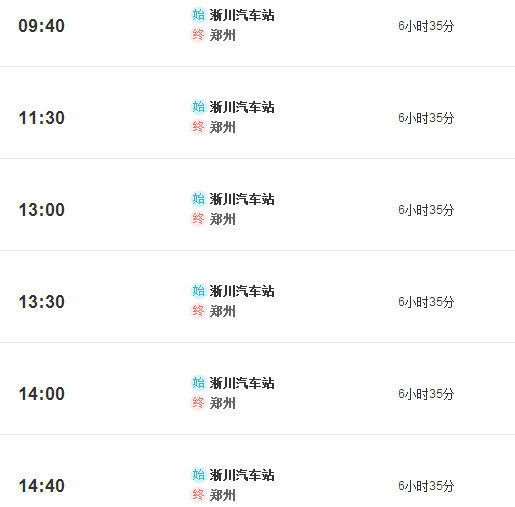Screen dimensions: 515x507
Task: Choose the 13:00 departure time
Action: 41,210
